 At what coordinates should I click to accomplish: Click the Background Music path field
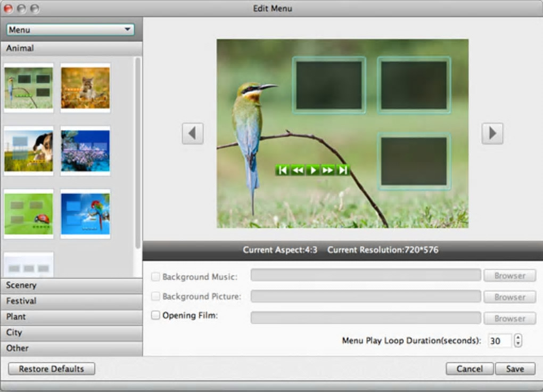click(x=366, y=275)
